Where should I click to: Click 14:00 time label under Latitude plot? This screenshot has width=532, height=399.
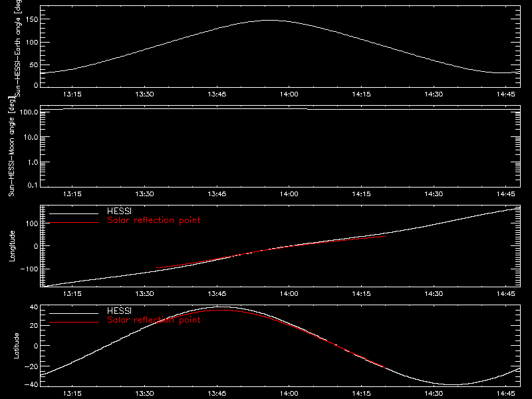(x=289, y=393)
